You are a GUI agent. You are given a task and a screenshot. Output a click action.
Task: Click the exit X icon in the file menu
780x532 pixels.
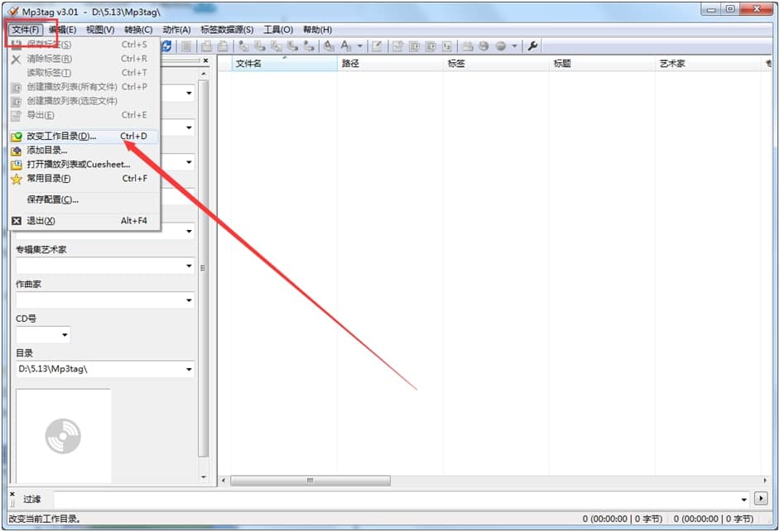pyautogui.click(x=16, y=221)
